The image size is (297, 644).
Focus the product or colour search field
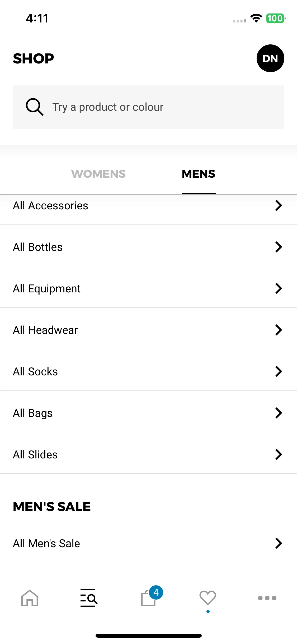coord(148,107)
